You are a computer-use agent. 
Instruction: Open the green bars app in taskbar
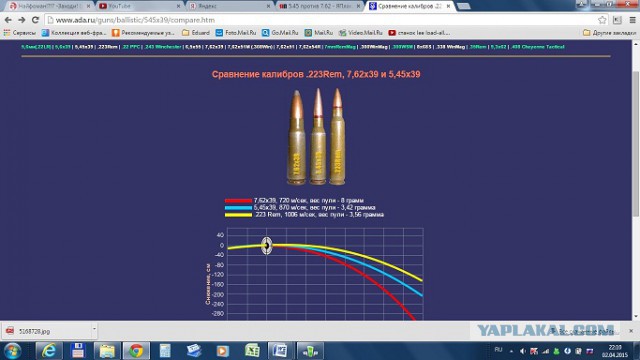tap(310, 351)
